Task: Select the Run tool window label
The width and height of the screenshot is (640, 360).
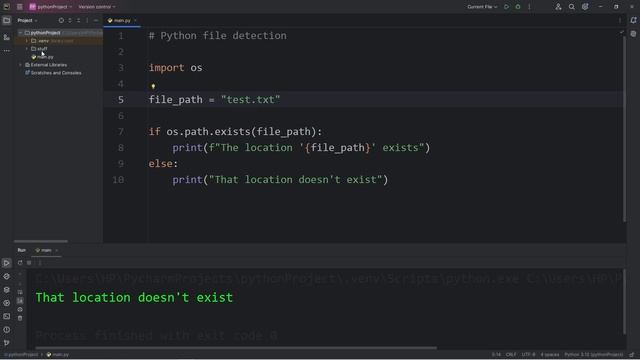Action: [22, 250]
